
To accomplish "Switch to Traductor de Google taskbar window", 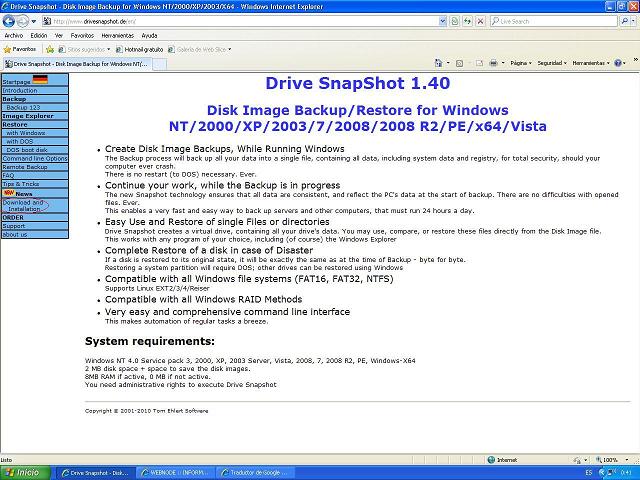I will click(255, 473).
